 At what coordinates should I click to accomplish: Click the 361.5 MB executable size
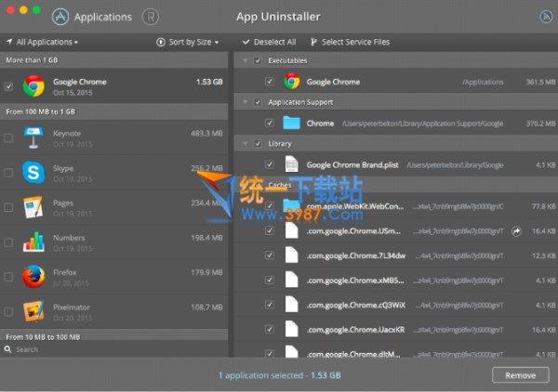(540, 82)
